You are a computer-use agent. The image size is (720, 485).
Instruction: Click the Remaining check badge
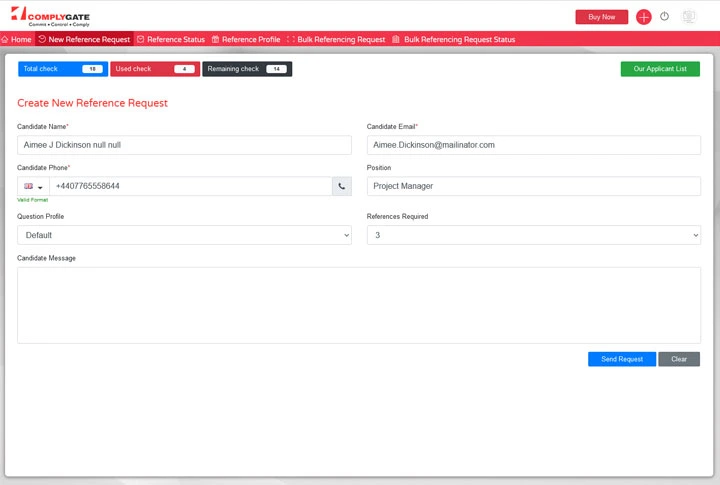[247, 69]
